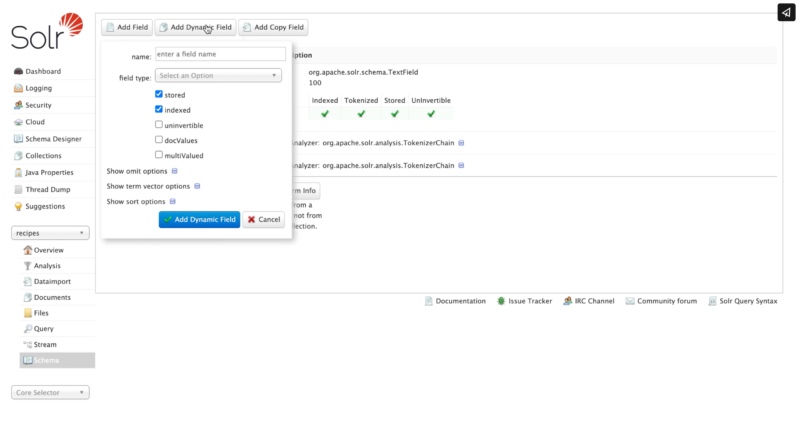Click the Dataimport icon
The image size is (800, 423).
pos(28,282)
